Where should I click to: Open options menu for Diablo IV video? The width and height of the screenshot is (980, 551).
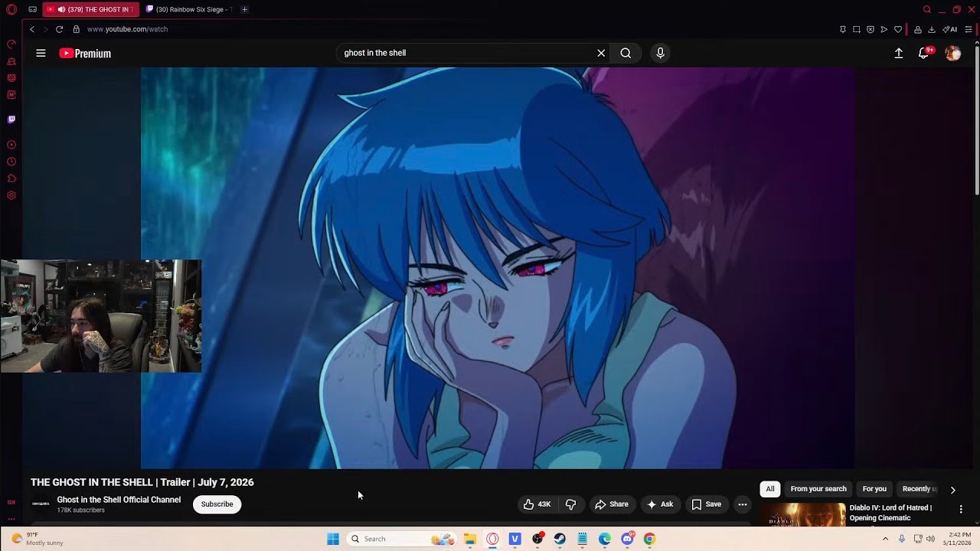pyautogui.click(x=961, y=509)
